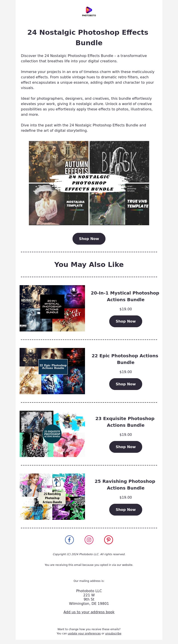Screen dimensions: 178x644
Task: Click Shop Now for 20-In-1 Mystical bundle
Action: click(125, 321)
